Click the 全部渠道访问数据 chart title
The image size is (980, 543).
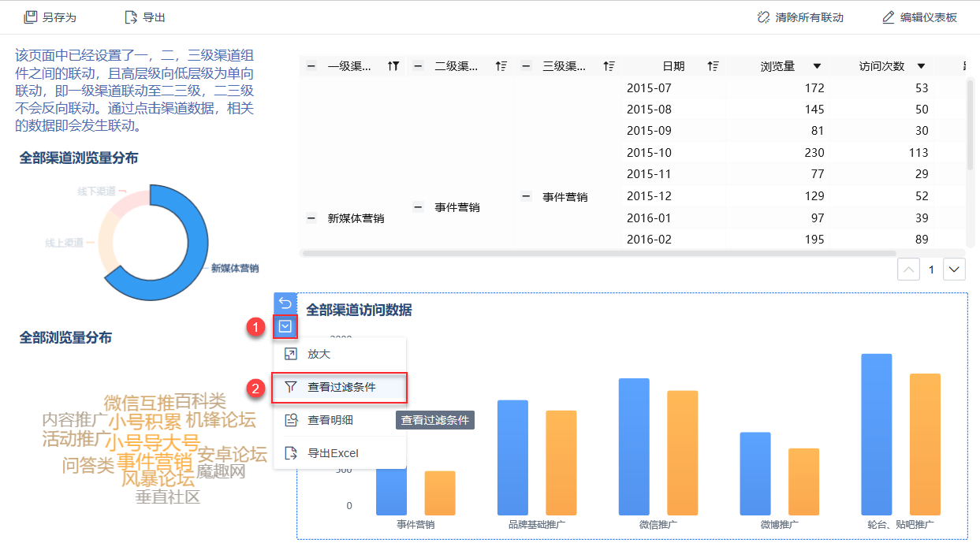(x=359, y=311)
